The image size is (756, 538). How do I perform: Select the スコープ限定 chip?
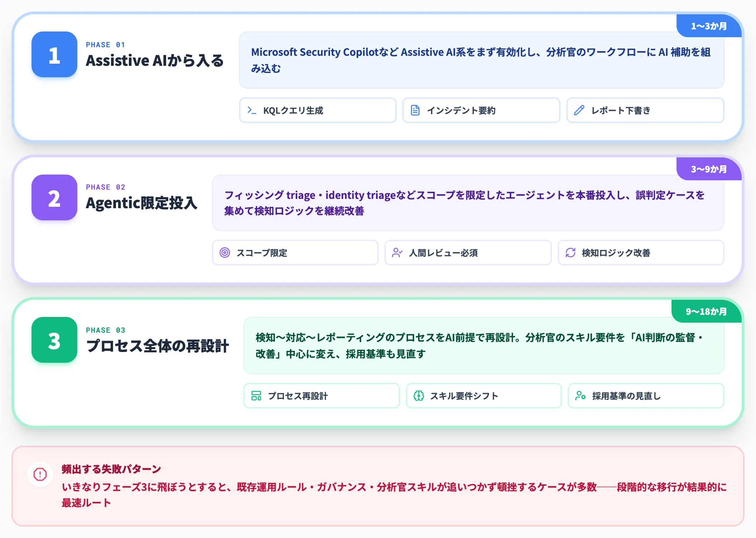pos(295,253)
